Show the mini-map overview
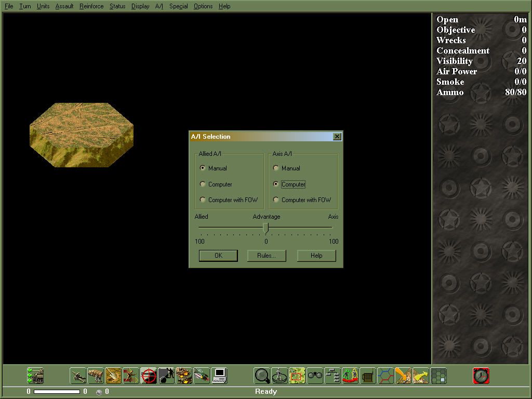Viewport: 532px width, 399px height. point(297,375)
